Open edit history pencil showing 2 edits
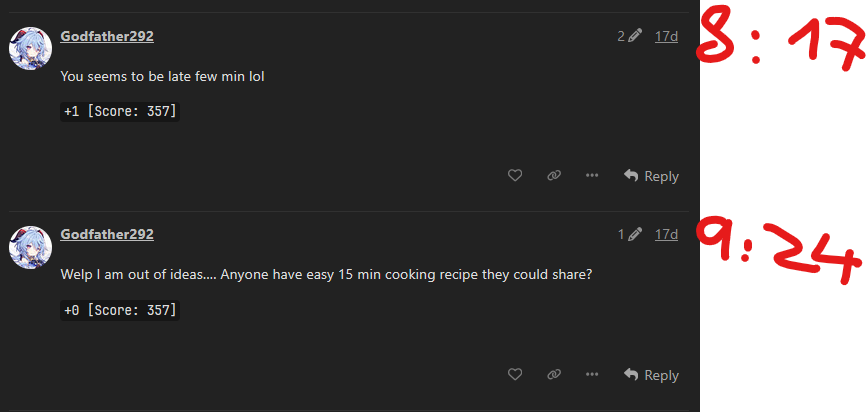The width and height of the screenshot is (868, 412). 629,36
